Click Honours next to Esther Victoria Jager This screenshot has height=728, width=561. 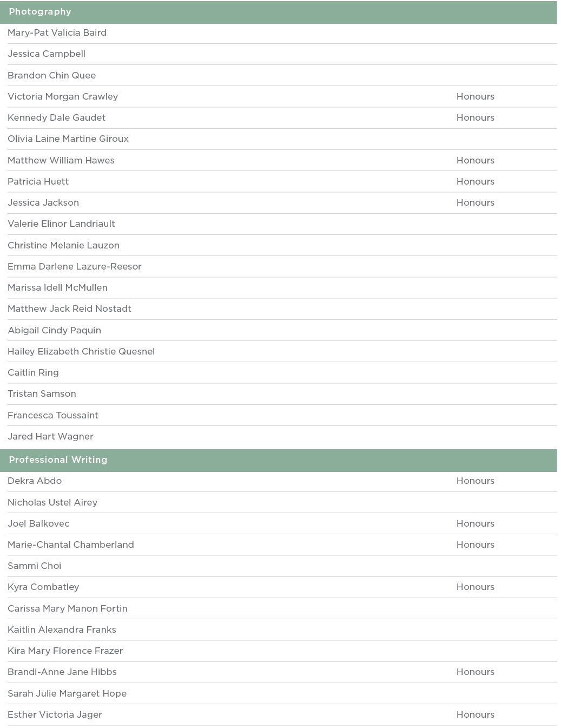pos(475,715)
